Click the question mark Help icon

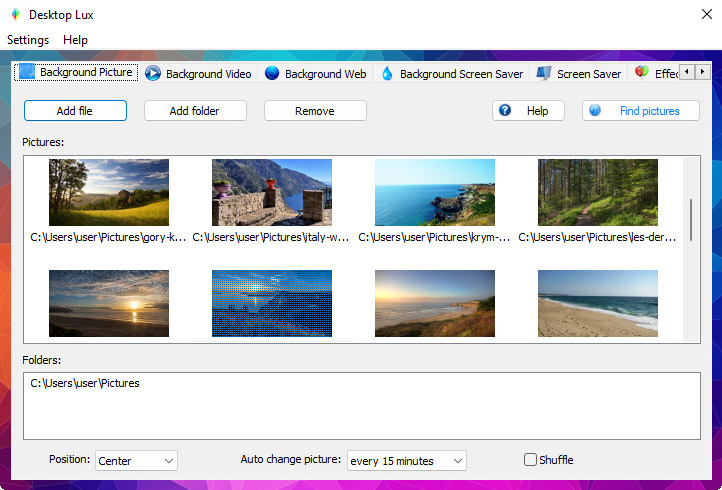pyautogui.click(x=505, y=111)
